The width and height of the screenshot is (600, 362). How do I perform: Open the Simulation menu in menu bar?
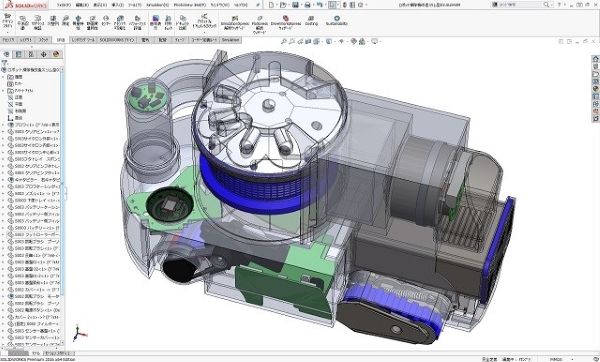coord(158,5)
